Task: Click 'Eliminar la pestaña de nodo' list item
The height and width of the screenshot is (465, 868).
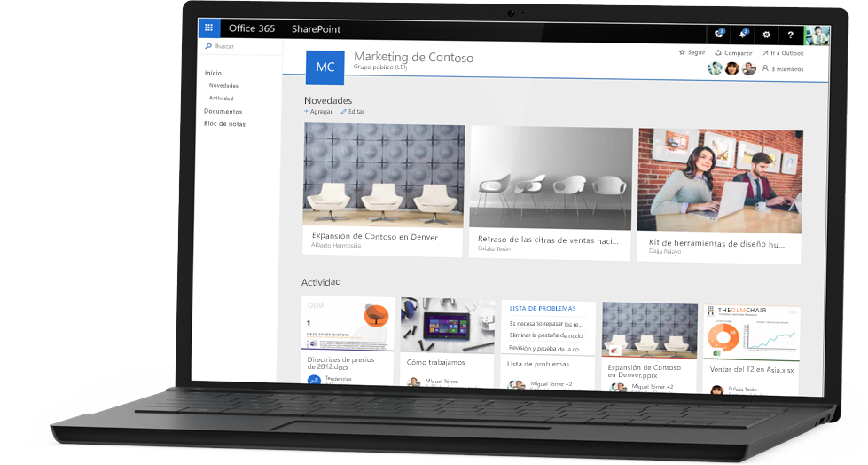Action: (x=546, y=335)
